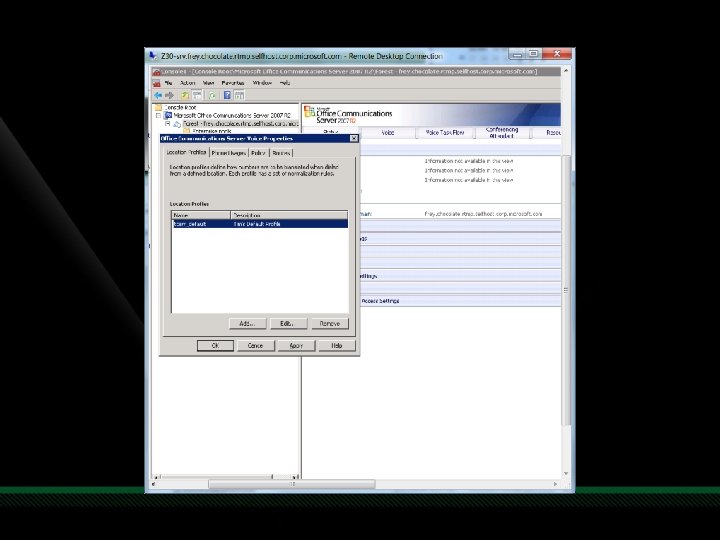Screen dimensions: 720x540
Task: Click the Up One Level folder icon
Action: (x=185, y=95)
